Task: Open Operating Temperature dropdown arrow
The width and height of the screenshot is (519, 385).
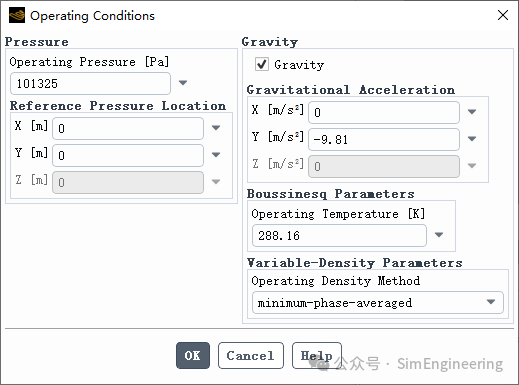Action: click(439, 235)
